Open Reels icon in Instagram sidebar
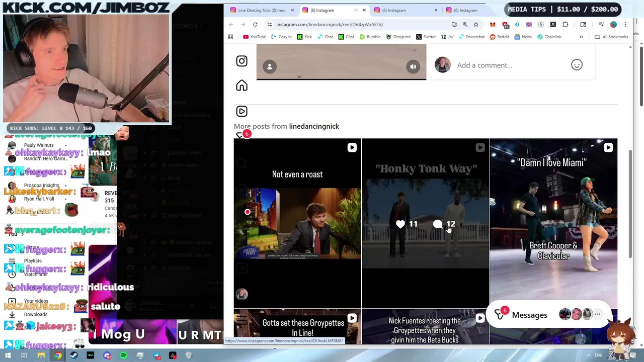Screen dimensions: 644x362 (x=242, y=111)
